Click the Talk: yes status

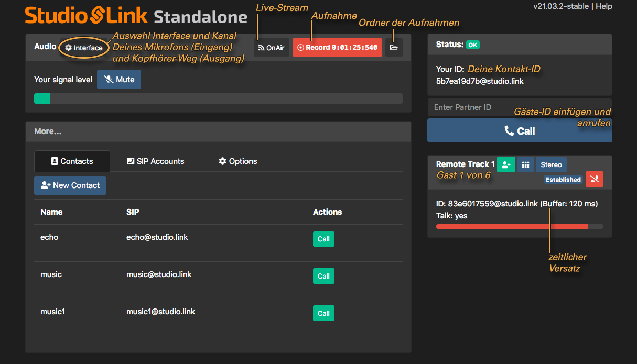pos(451,216)
